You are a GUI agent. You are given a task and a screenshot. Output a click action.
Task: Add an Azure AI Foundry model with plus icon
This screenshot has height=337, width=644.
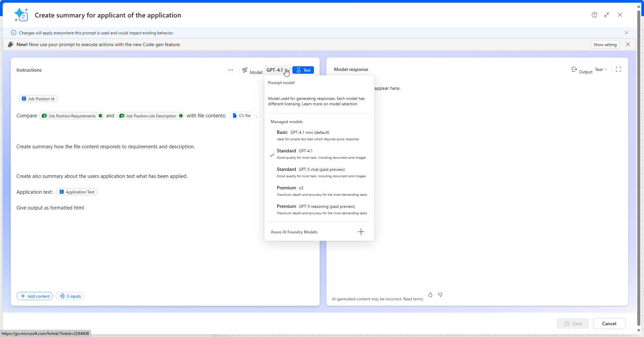pyautogui.click(x=361, y=232)
